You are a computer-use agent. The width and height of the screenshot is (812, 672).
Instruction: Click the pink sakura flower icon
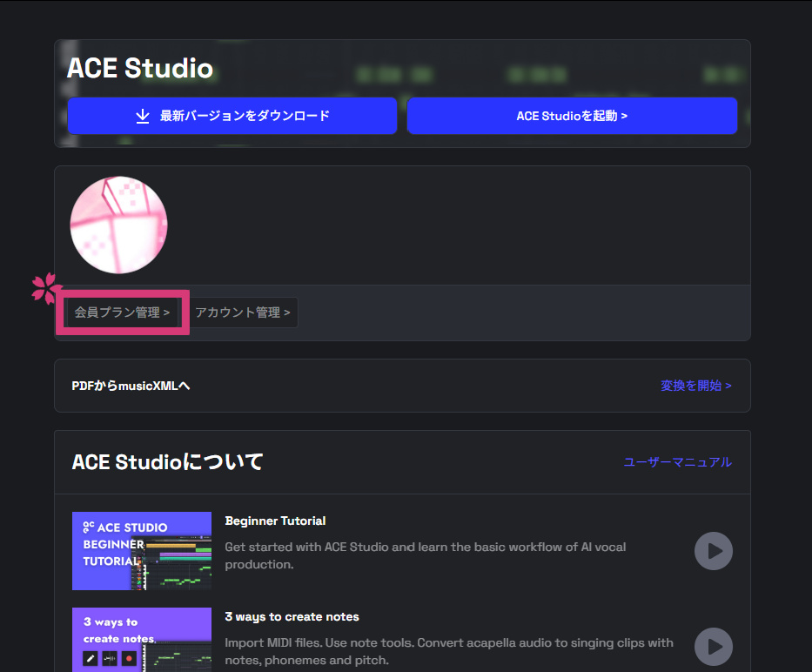(47, 289)
